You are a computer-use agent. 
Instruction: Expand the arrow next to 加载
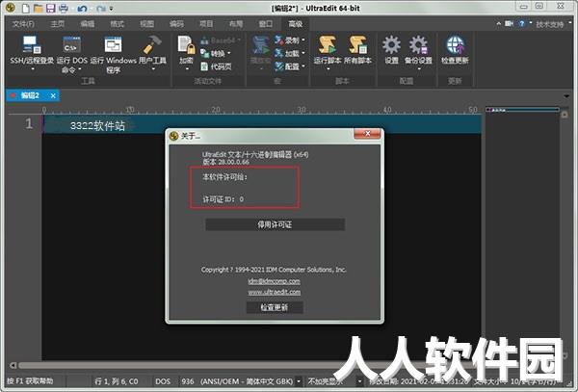[x=303, y=53]
